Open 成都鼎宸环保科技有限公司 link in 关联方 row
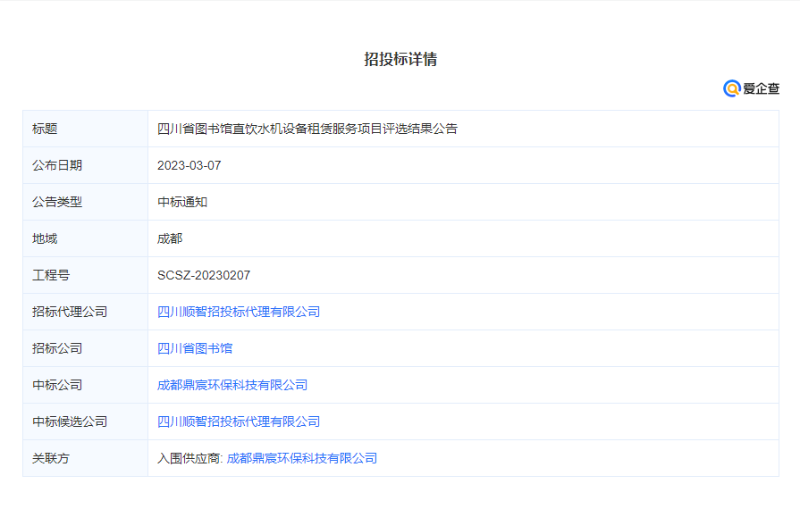Image resolution: width=800 pixels, height=509 pixels. tap(302, 459)
